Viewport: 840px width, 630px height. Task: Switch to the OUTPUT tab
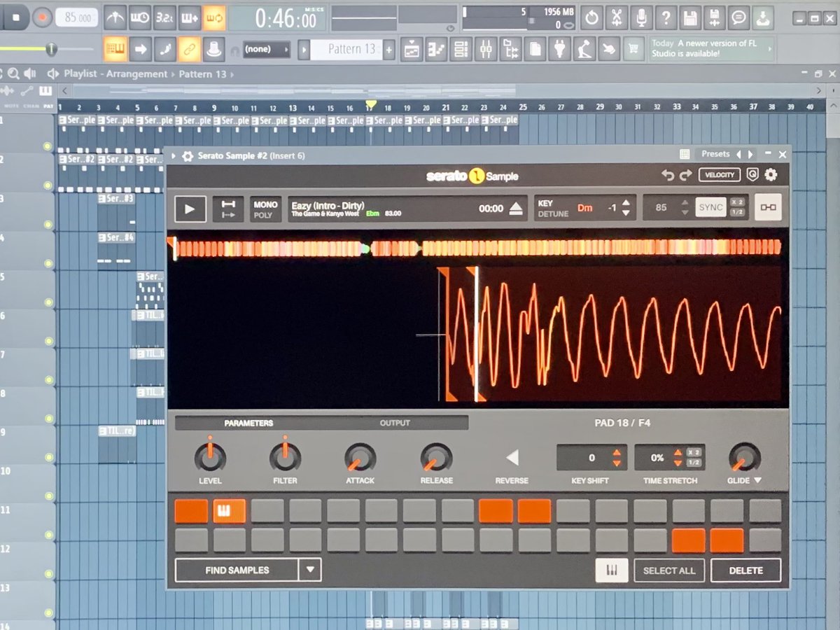pos(395,423)
